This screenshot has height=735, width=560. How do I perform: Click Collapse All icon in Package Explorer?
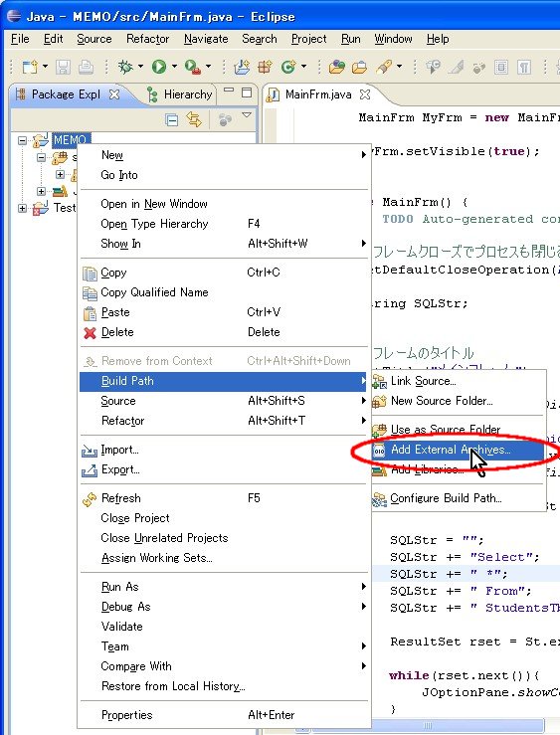(171, 120)
